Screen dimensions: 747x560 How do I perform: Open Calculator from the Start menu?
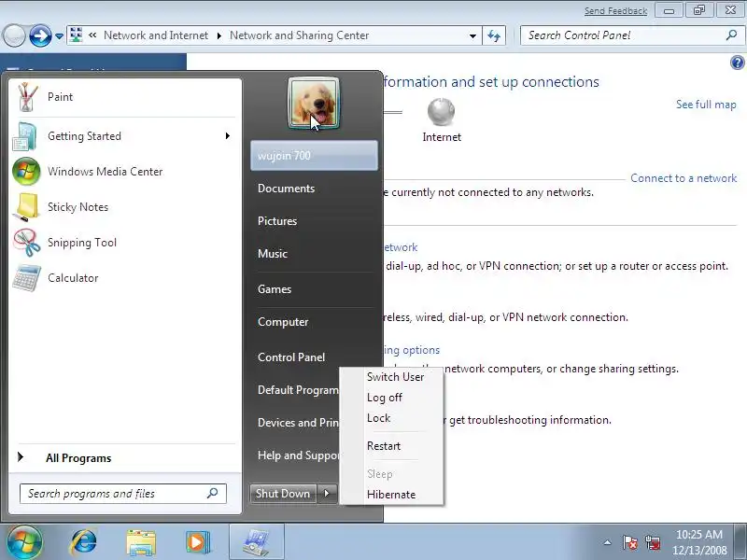tap(124, 278)
